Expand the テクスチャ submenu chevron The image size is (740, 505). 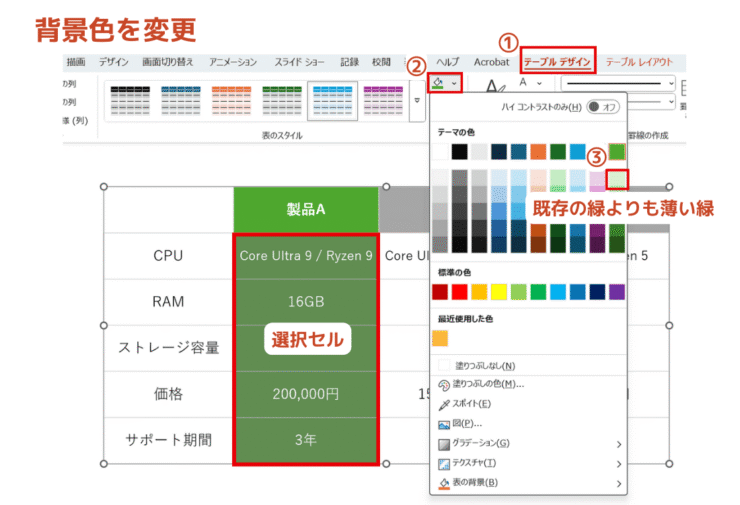click(x=619, y=464)
